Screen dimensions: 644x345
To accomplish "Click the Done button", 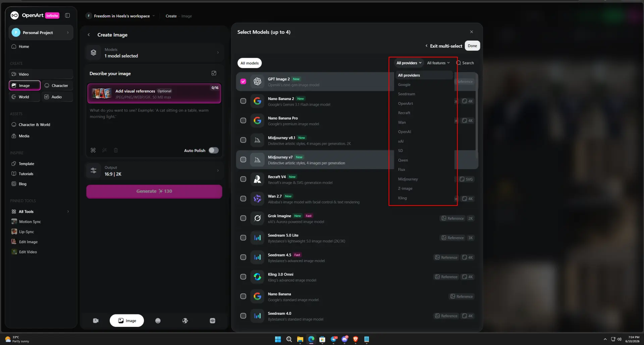I will pyautogui.click(x=472, y=46).
